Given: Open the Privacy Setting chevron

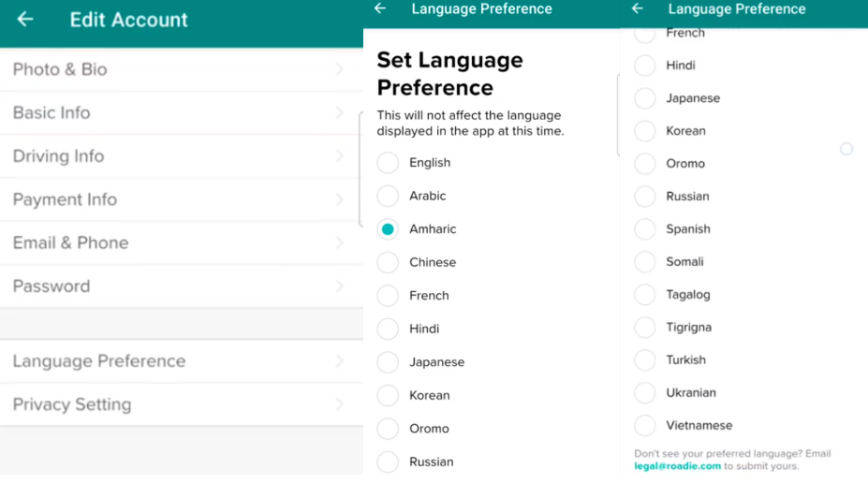Looking at the screenshot, I should 339,404.
